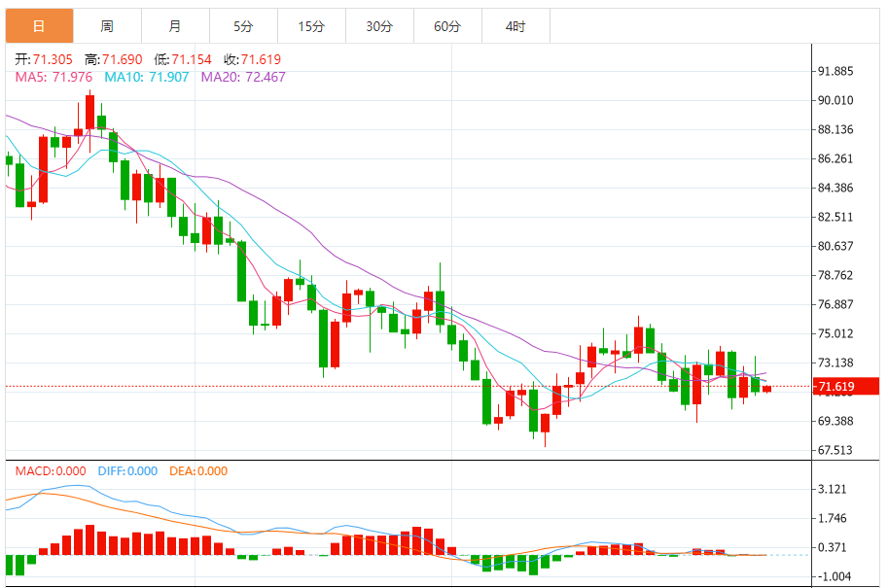Click the closing price 收:71.619
This screenshot has width=888, height=588.
253,59
